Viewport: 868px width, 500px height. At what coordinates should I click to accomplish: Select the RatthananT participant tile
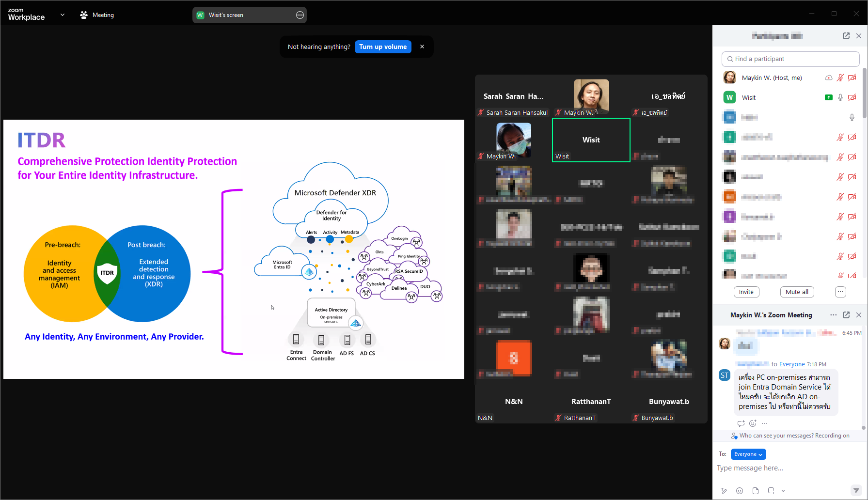pyautogui.click(x=591, y=402)
